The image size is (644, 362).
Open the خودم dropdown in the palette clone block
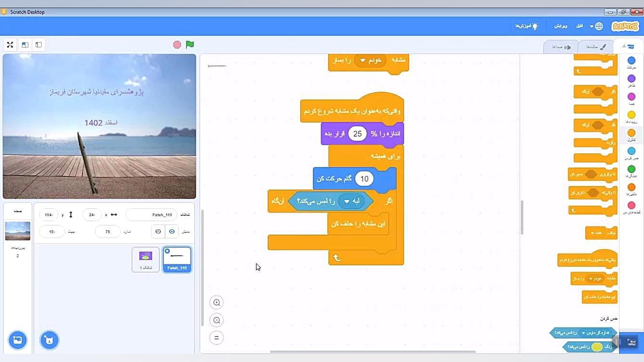[595, 278]
